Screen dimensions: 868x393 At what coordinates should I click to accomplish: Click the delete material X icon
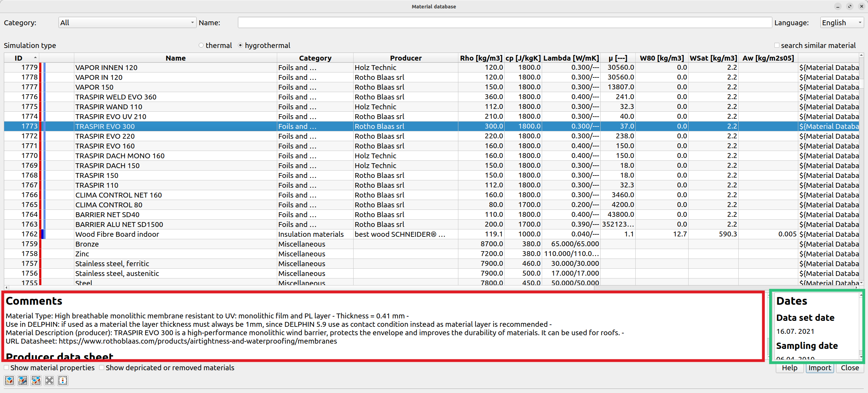pos(49,380)
